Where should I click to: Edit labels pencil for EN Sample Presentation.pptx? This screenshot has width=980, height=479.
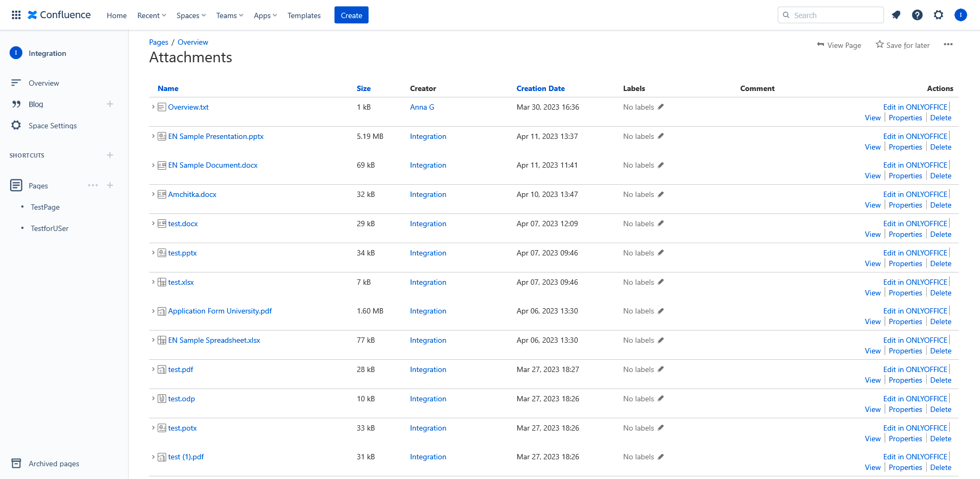660,136
